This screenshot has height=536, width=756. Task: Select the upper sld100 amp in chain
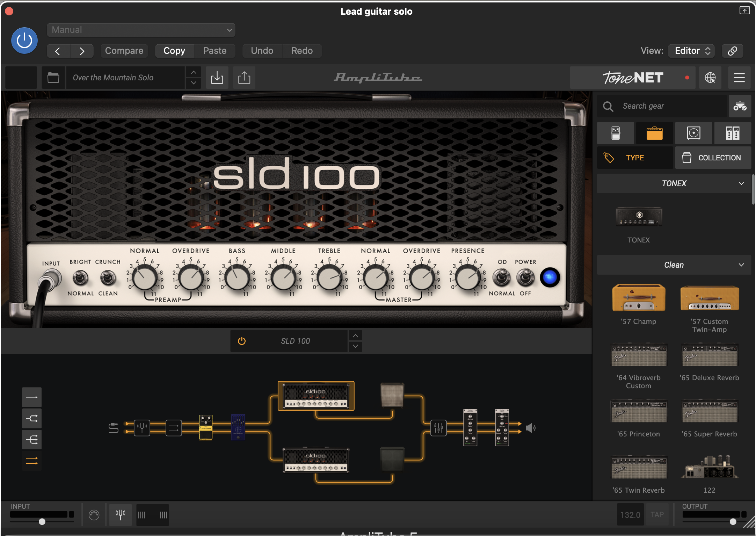(316, 396)
